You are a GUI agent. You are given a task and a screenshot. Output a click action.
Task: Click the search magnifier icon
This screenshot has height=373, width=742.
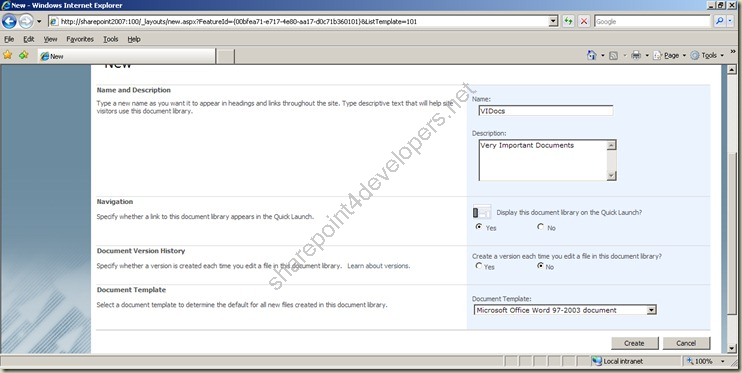tap(719, 21)
